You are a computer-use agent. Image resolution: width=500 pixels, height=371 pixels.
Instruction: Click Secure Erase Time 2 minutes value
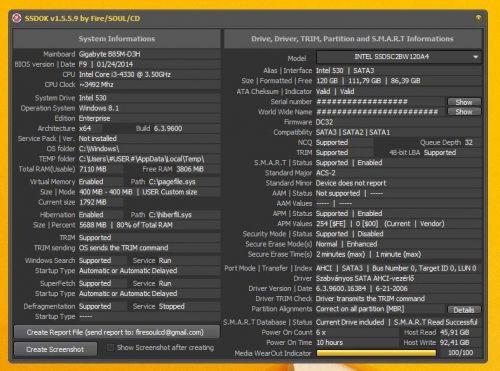341,255
